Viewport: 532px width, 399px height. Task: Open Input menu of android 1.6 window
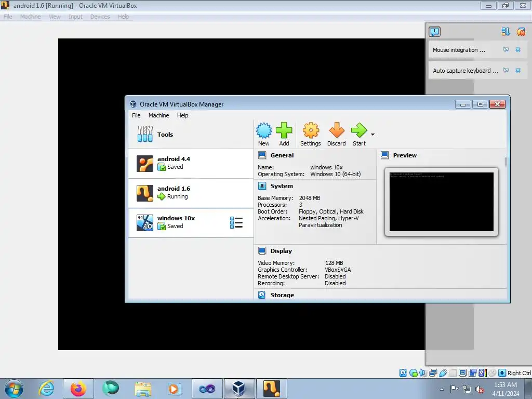(x=75, y=17)
